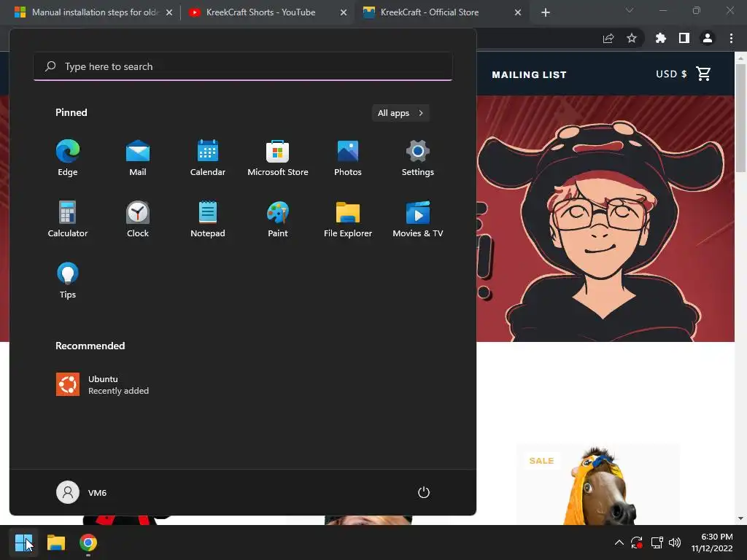The image size is (747, 560).
Task: Open Settings from pinned apps
Action: 418,158
